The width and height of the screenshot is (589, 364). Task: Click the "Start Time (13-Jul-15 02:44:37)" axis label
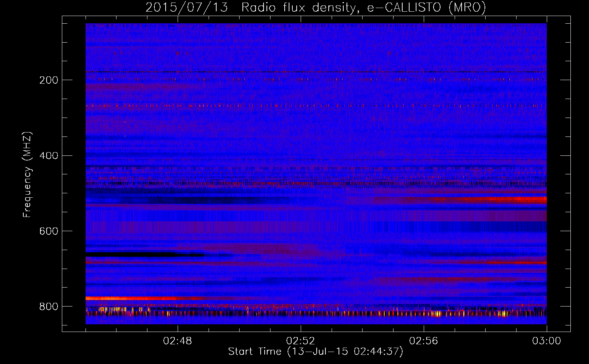coord(316,352)
